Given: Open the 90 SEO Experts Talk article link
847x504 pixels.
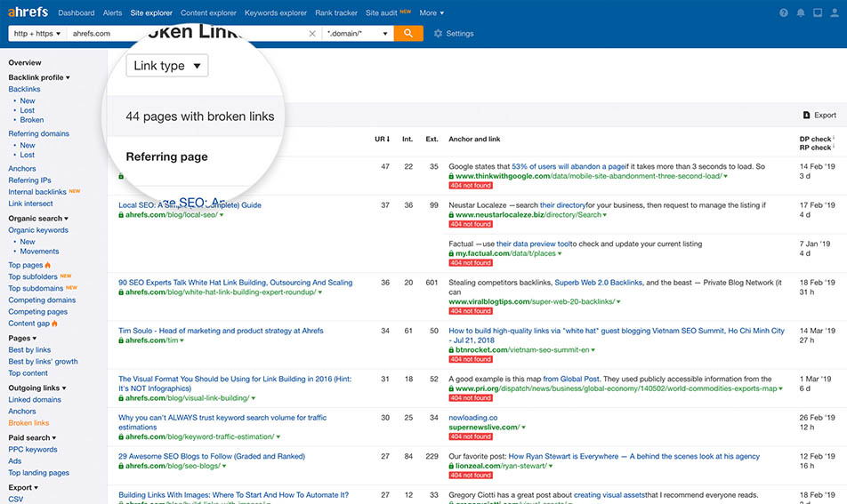Looking at the screenshot, I should [x=236, y=282].
